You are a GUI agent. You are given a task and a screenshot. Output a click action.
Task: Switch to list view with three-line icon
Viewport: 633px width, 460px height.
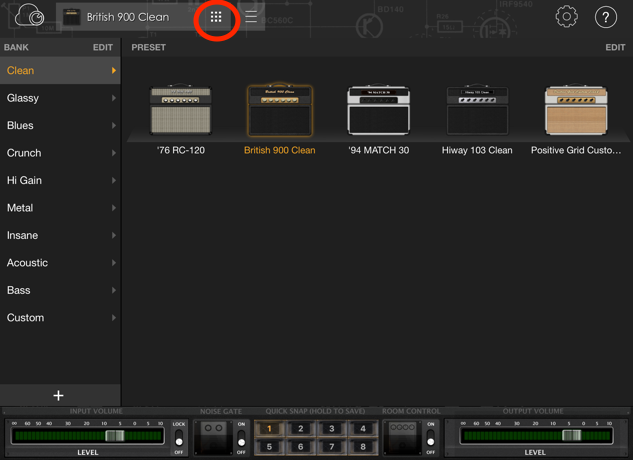pos(251,17)
